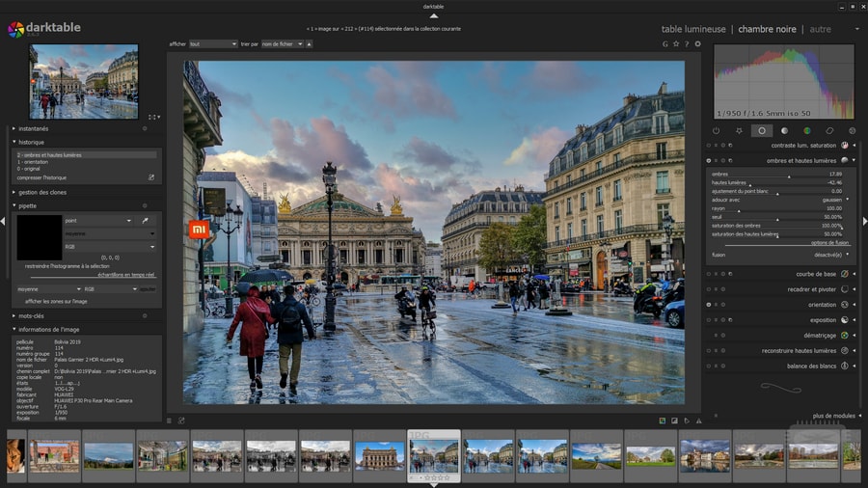This screenshot has width=868, height=488.
Task: Open the fusion 'désactivé(e)' dropdown
Action: coord(780,255)
